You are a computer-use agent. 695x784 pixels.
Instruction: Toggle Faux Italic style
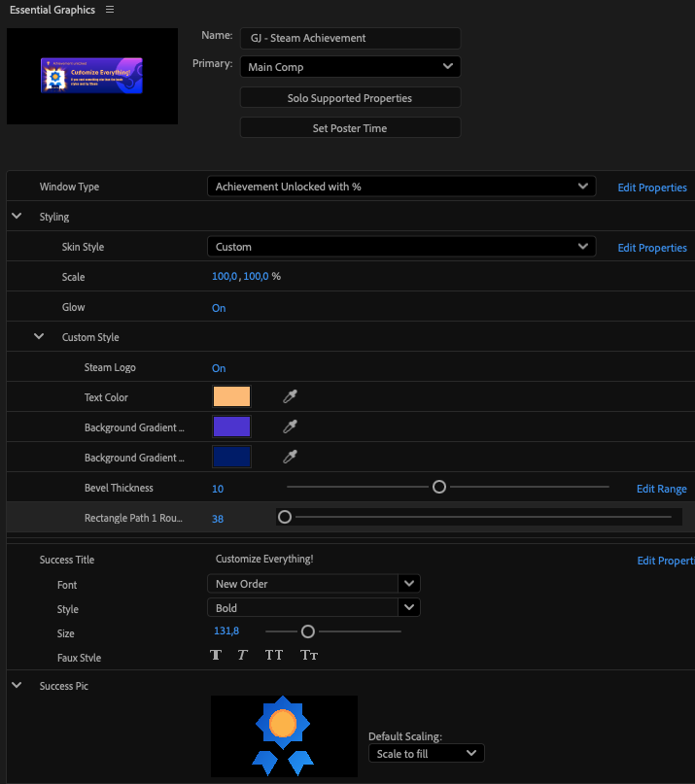pyautogui.click(x=243, y=655)
